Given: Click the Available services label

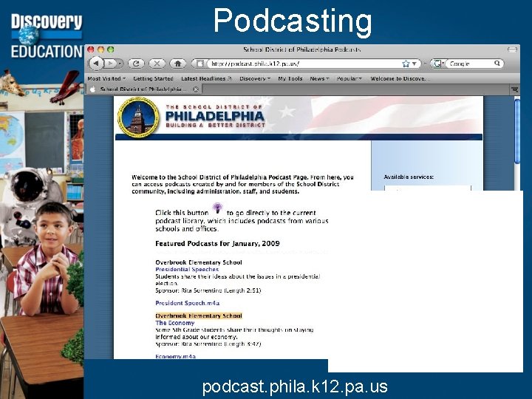Looking at the screenshot, I should (x=409, y=177).
